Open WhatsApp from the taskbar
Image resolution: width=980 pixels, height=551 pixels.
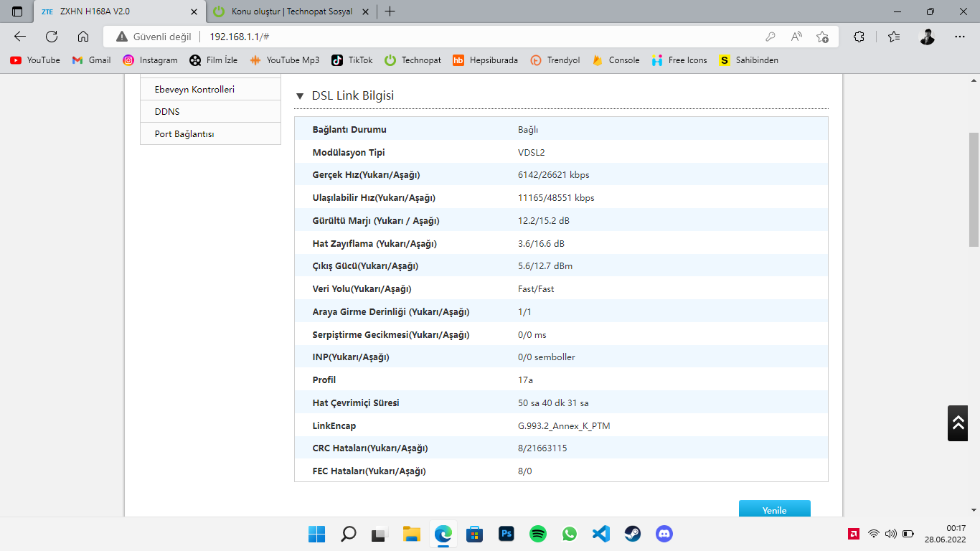(570, 534)
